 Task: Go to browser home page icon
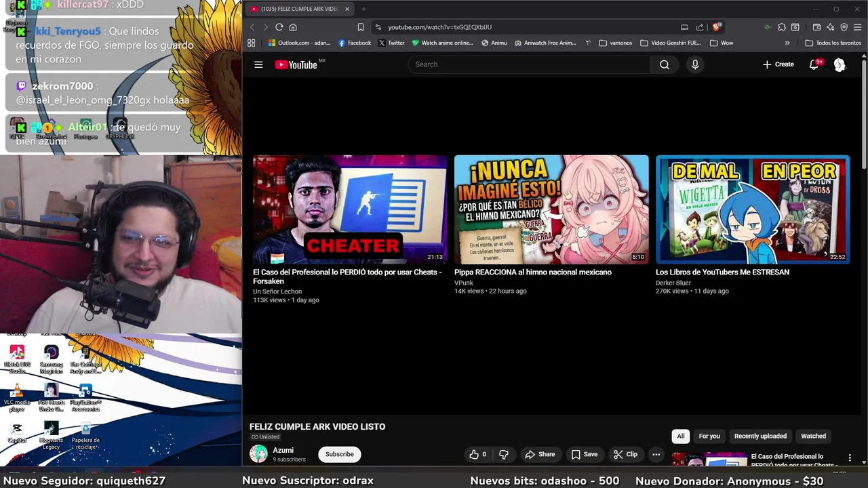tap(293, 27)
